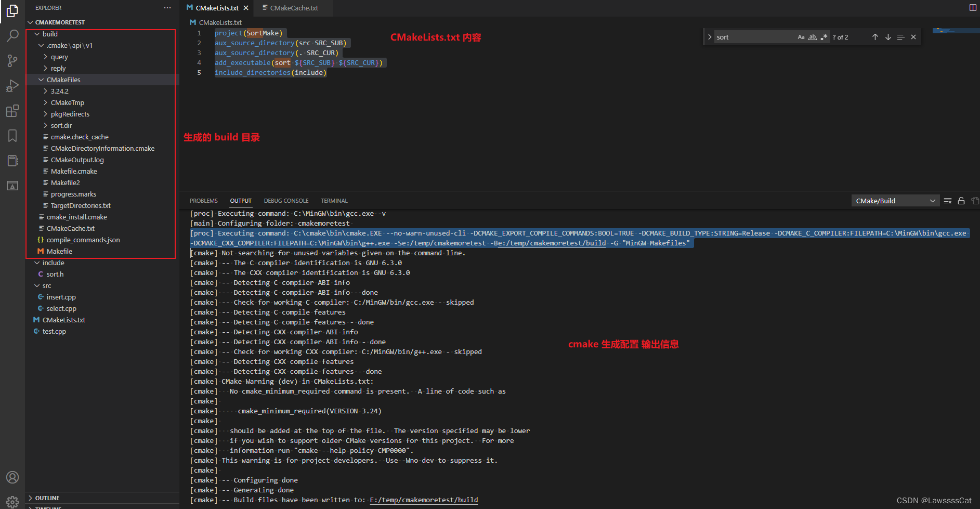Viewport: 980px width, 509px height.
Task: Switch to the TERMINAL panel tab
Action: 334,201
